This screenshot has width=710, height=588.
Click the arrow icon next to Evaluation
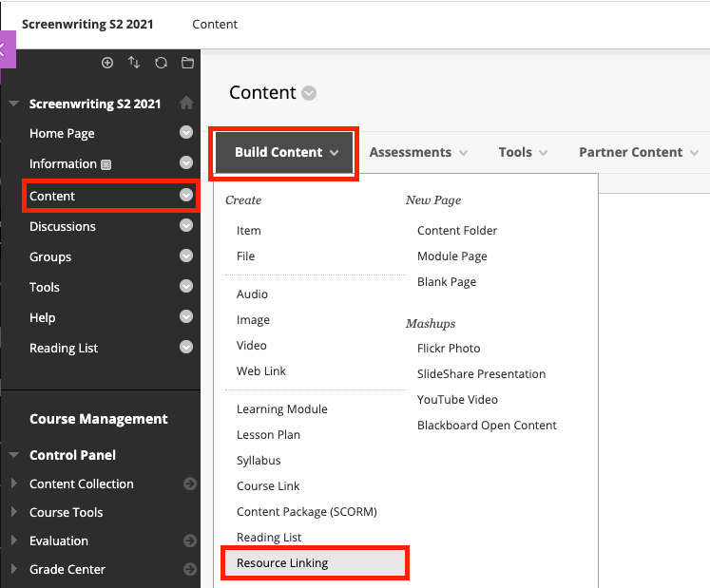[x=190, y=541]
